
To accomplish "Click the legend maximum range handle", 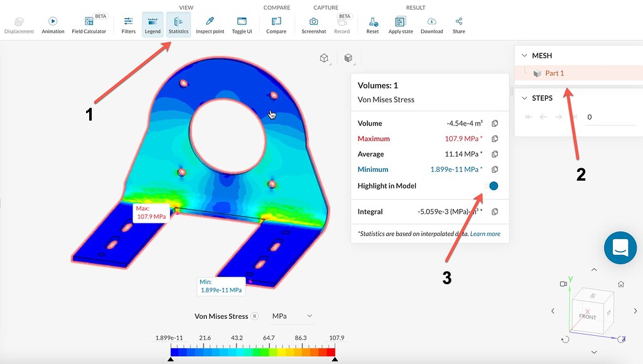I will coord(335,360).
